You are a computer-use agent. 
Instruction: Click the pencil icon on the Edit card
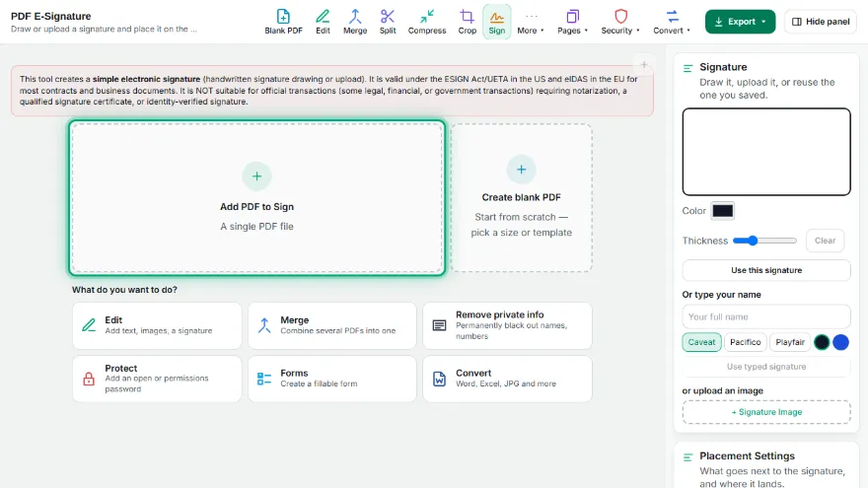click(x=89, y=325)
